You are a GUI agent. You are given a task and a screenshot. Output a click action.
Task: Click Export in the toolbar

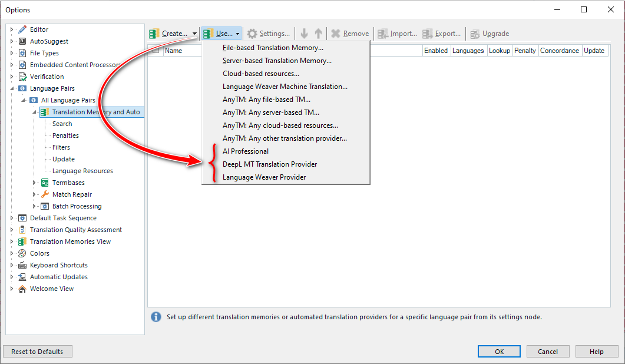point(442,34)
